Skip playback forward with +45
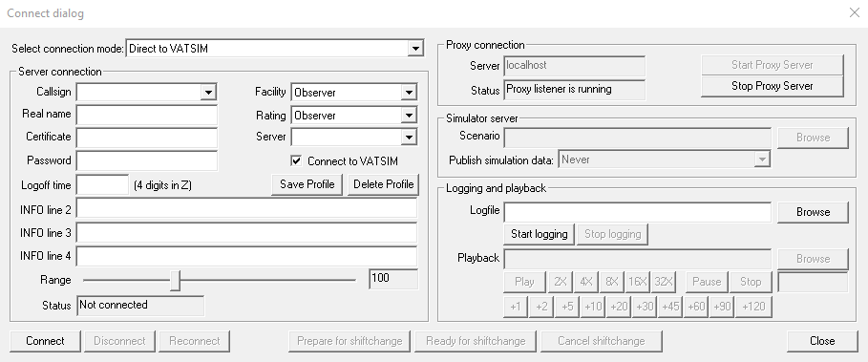The width and height of the screenshot is (868, 362). 670,307
